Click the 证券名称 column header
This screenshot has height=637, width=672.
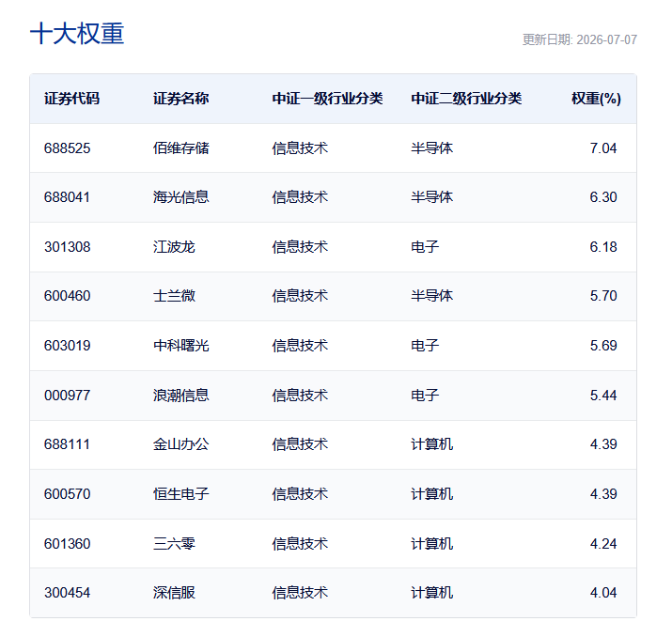180,99
